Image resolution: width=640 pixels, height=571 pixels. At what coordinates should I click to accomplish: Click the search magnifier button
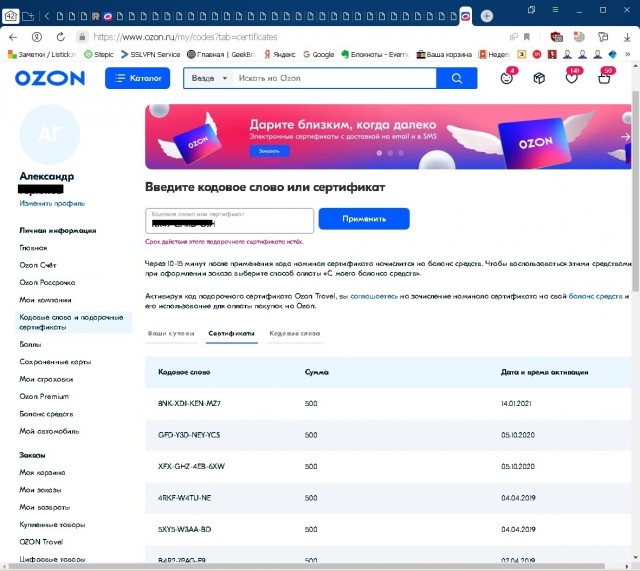click(x=457, y=79)
